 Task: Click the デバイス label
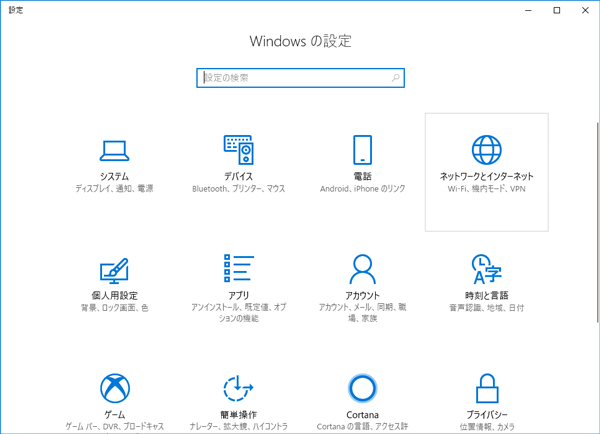[x=238, y=176]
